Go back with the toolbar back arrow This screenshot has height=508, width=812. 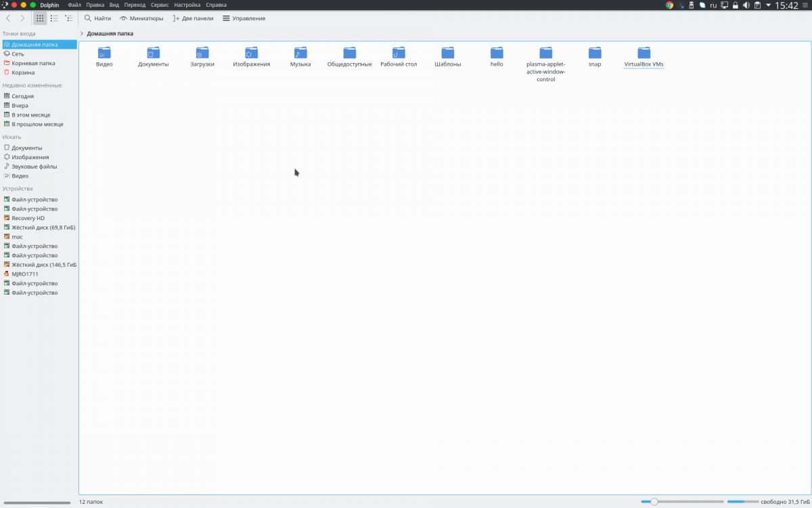[8, 18]
